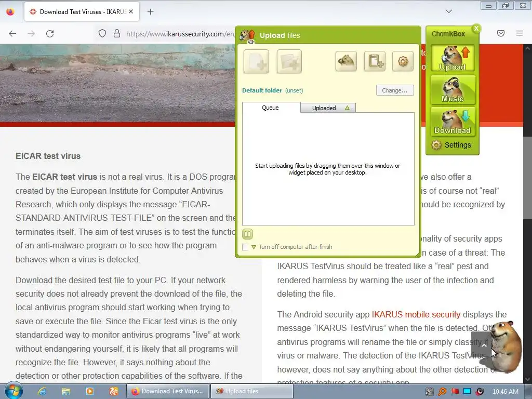Open the list all tabs dropdown
Image resolution: width=532 pixels, height=399 pixels.
click(448, 11)
